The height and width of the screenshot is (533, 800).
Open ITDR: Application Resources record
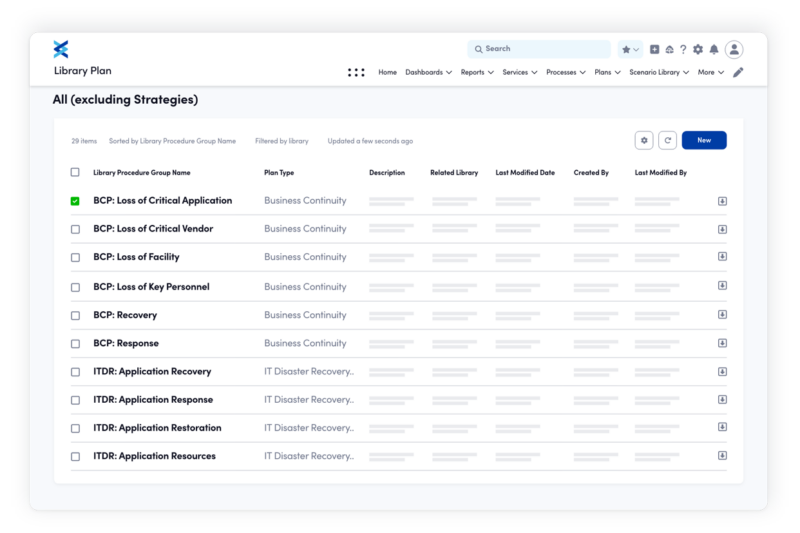coord(154,456)
